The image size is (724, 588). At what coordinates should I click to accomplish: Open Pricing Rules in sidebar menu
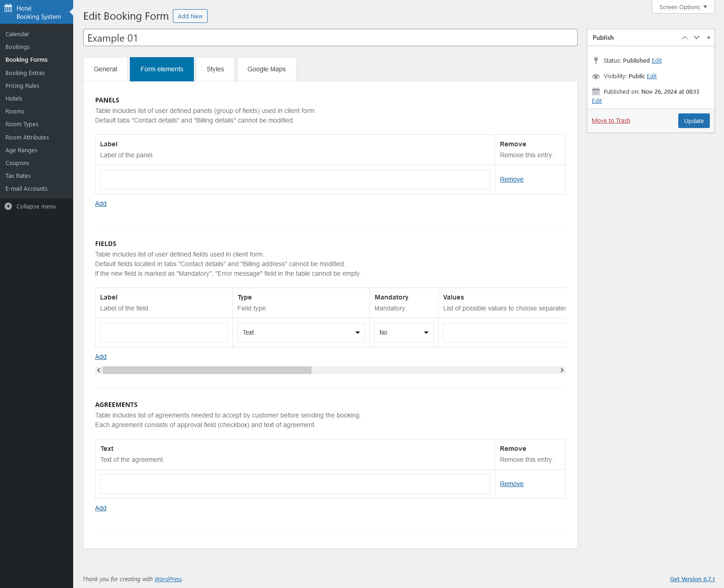pos(22,86)
